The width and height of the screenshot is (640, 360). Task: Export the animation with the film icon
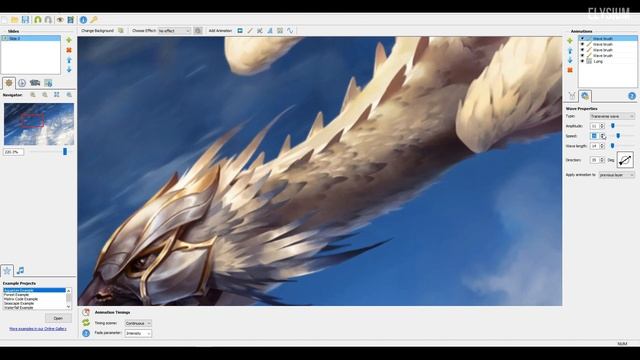[x=71, y=20]
